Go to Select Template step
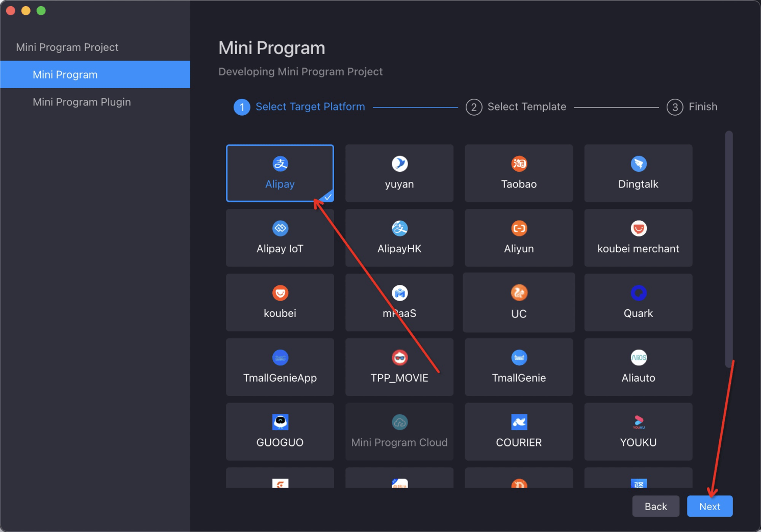The height and width of the screenshot is (532, 761). 516,107
